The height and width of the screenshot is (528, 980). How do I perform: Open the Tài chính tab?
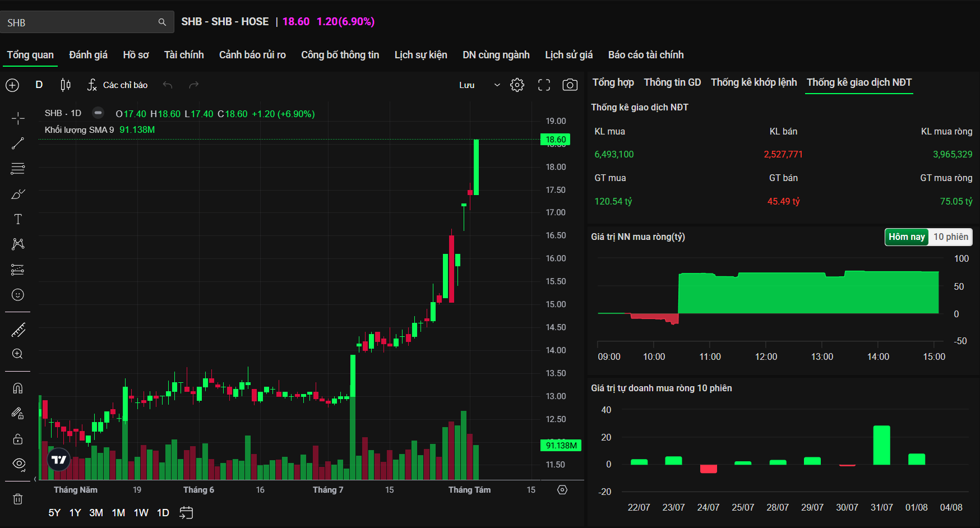[x=184, y=55]
